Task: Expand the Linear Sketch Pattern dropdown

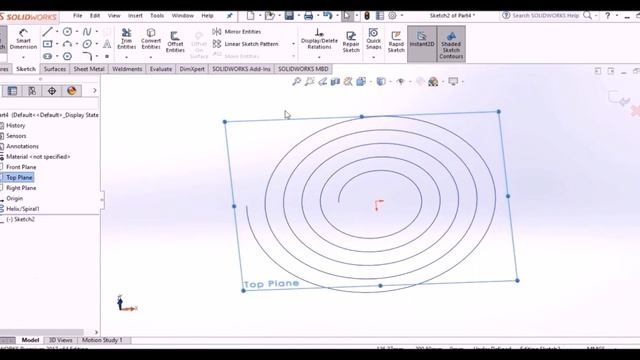Action: tap(293, 44)
